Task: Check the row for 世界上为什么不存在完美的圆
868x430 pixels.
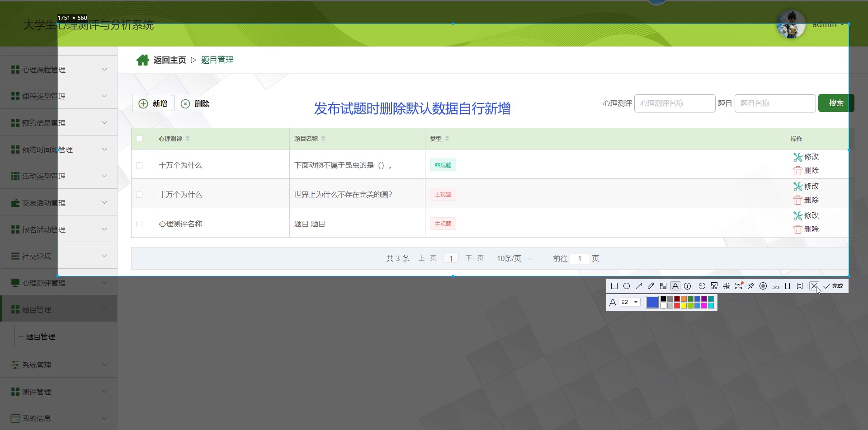Action: pyautogui.click(x=139, y=195)
